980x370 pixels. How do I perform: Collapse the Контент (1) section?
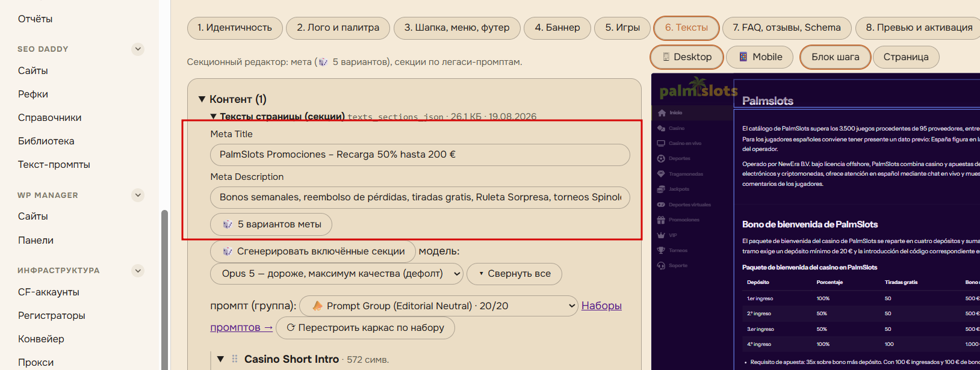202,99
